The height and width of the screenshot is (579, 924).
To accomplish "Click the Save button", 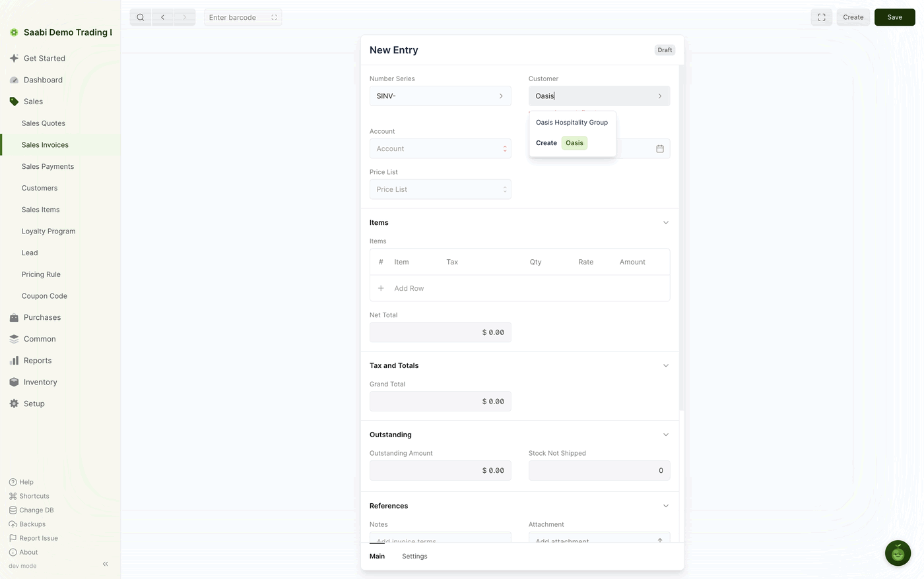I will [x=894, y=17].
